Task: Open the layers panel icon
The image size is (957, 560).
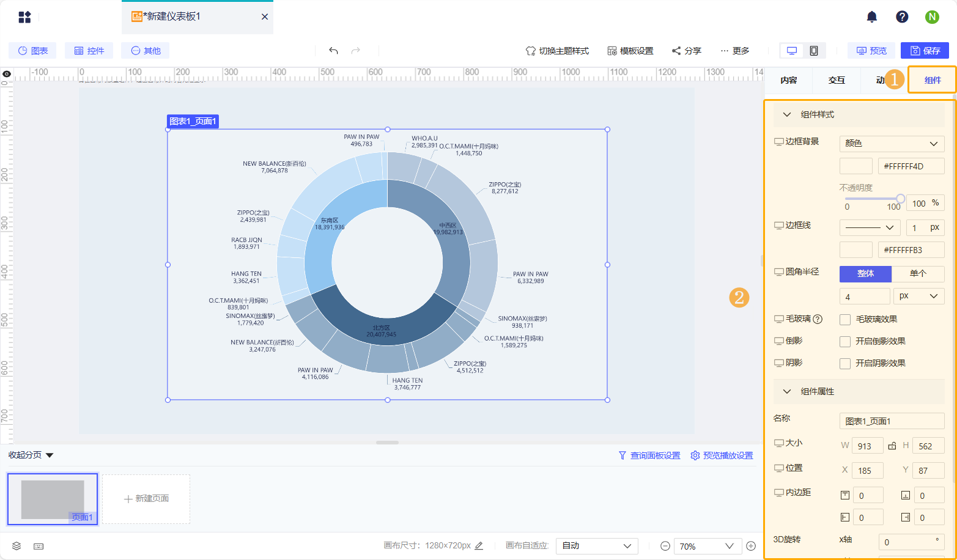Action: [17, 546]
